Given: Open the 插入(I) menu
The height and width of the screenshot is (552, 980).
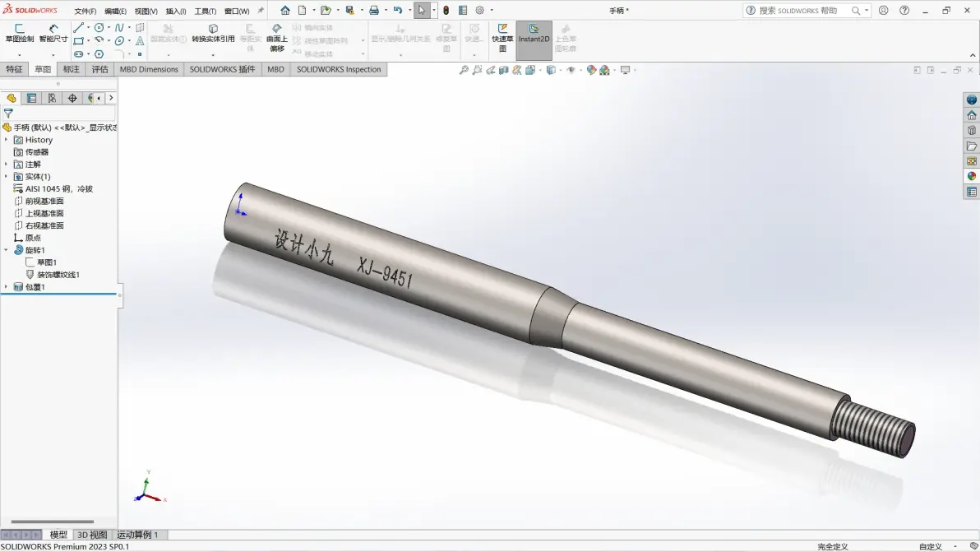Looking at the screenshot, I should tap(176, 12).
